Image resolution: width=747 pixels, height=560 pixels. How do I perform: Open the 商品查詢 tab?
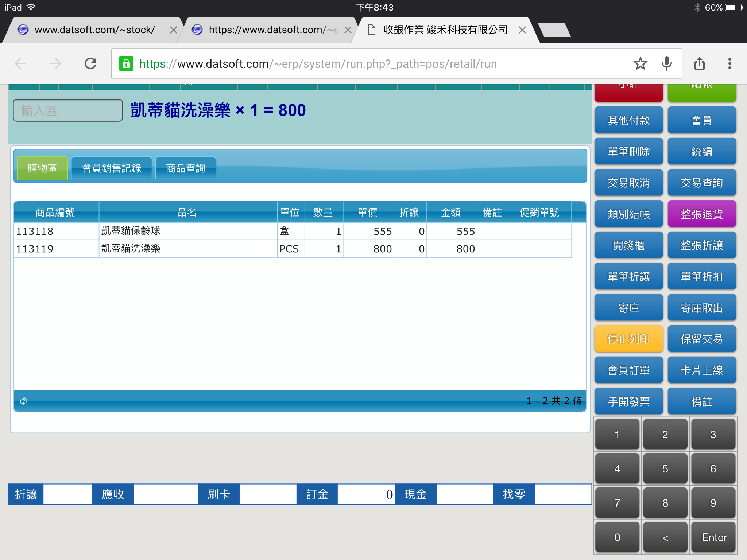(x=186, y=168)
